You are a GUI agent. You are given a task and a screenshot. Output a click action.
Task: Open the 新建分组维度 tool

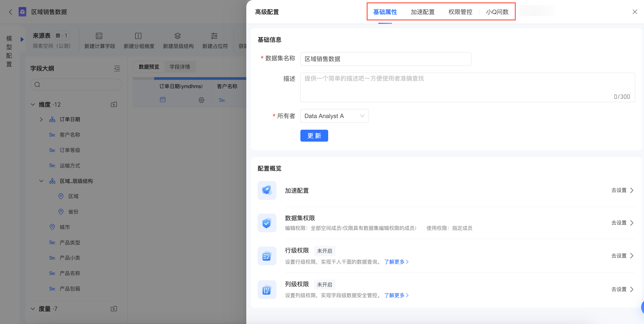139,40
